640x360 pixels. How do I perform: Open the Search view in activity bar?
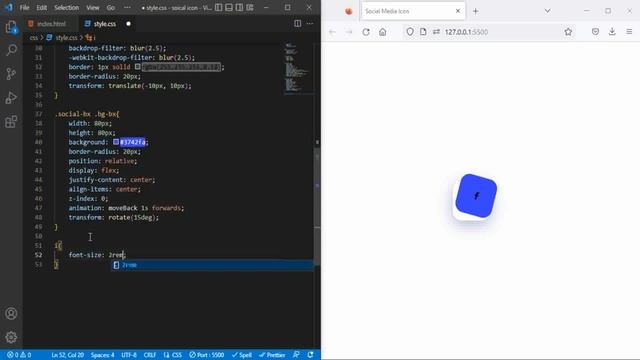click(x=11, y=50)
